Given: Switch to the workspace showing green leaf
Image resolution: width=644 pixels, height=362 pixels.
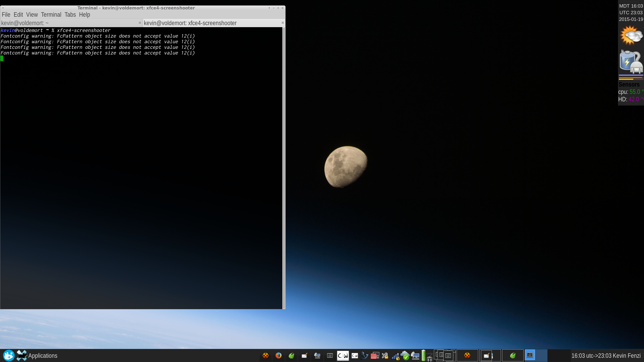Looking at the screenshot, I should pos(513,355).
